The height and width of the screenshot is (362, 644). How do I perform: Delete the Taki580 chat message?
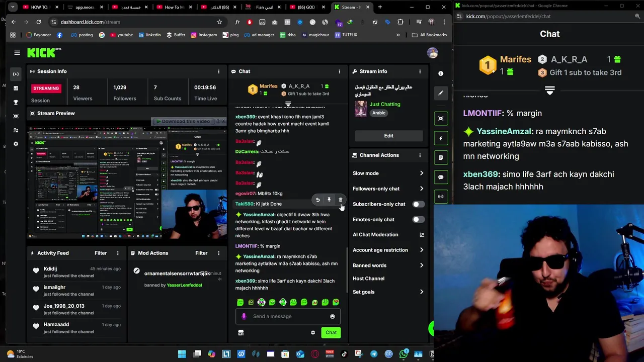340,200
